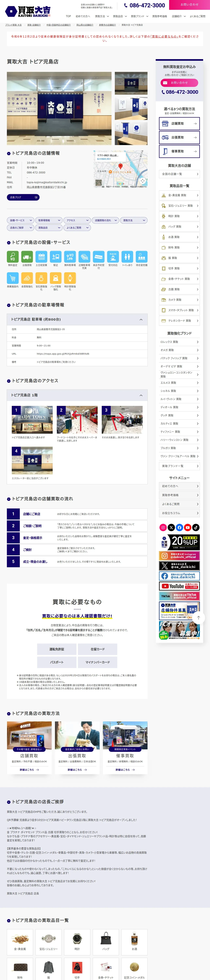Select 店舗買取 in sidebar purchase methods
This screenshot has height=980, width=210.
pyautogui.click(x=179, y=124)
